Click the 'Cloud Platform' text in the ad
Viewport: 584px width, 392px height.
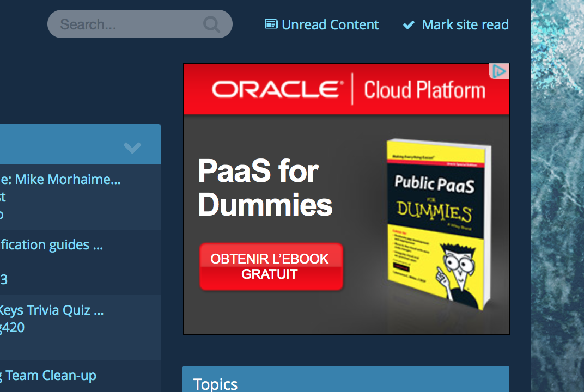point(424,90)
